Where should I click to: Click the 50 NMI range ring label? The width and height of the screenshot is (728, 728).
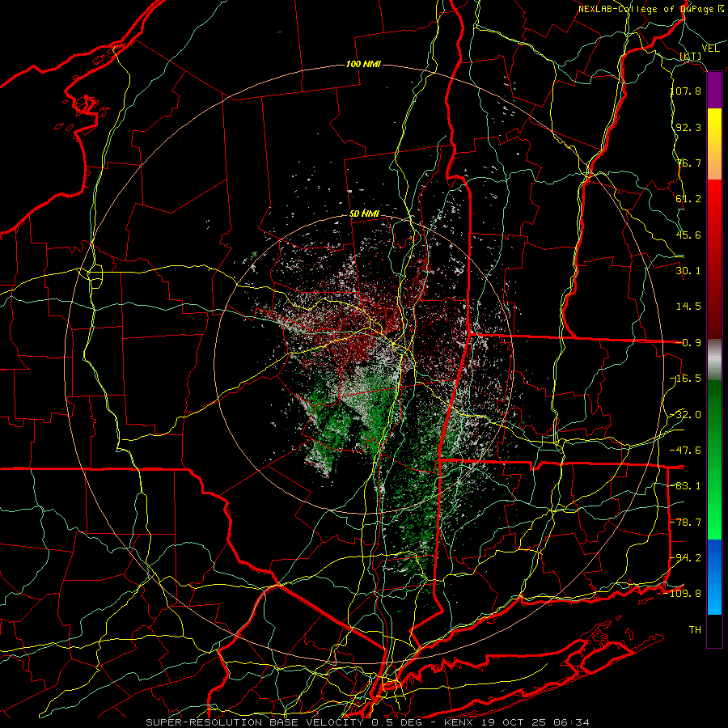pyautogui.click(x=365, y=214)
